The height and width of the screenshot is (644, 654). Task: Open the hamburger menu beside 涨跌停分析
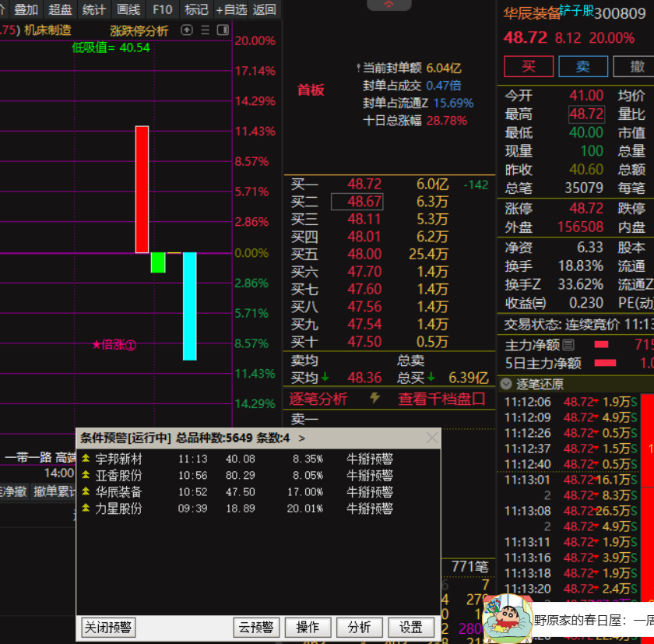point(204,30)
